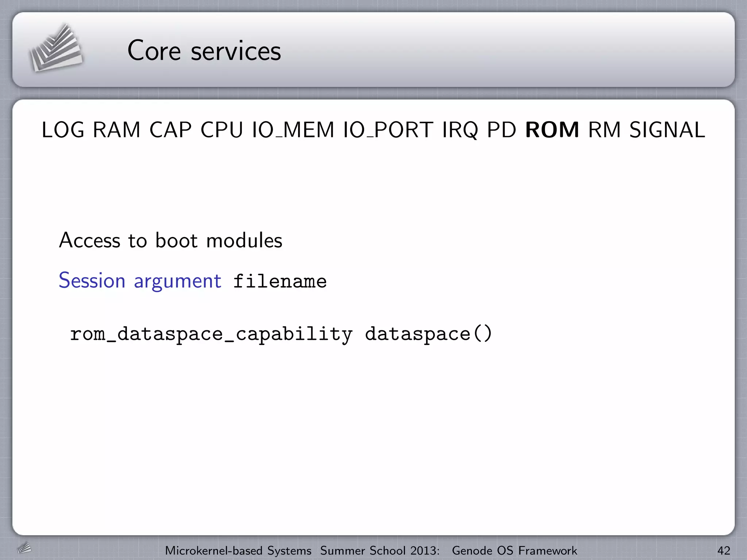
Task: Select the LOG service label
Action: [x=63, y=130]
